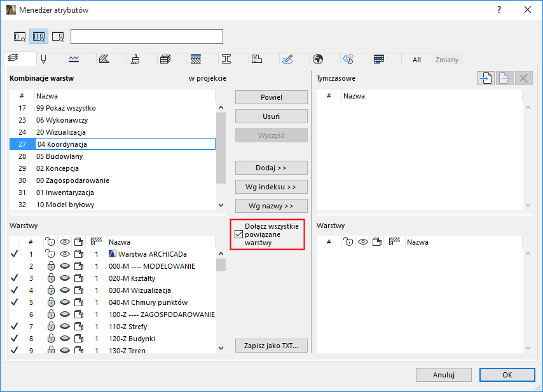Click the X delete temporary icon
Viewport: 543px width, 392px height.
click(524, 78)
